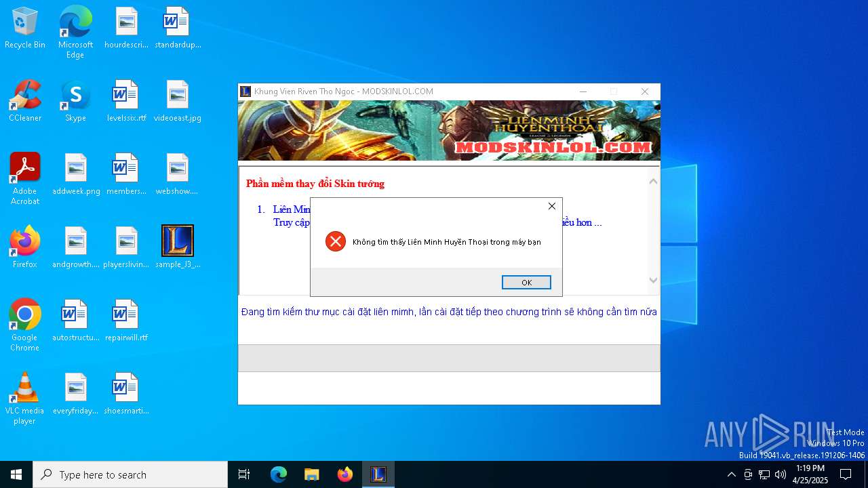
Task: Show hidden system tray icons
Action: click(x=731, y=474)
